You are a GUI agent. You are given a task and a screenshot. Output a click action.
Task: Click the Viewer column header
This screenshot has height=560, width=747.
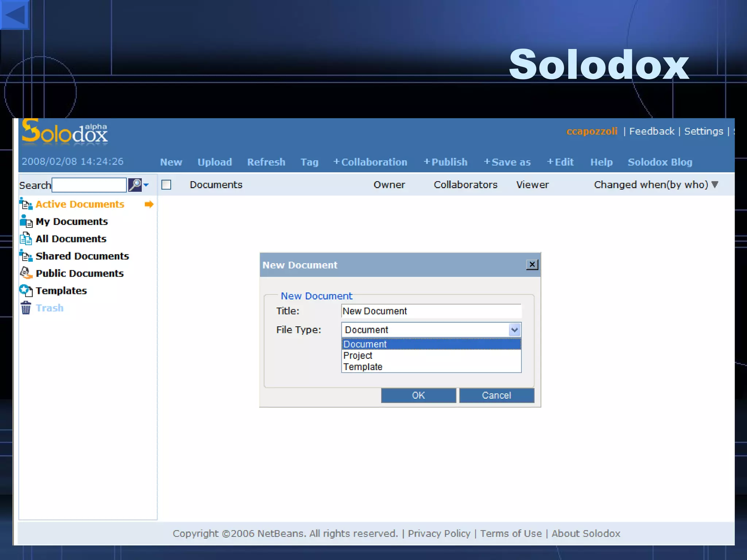point(532,185)
